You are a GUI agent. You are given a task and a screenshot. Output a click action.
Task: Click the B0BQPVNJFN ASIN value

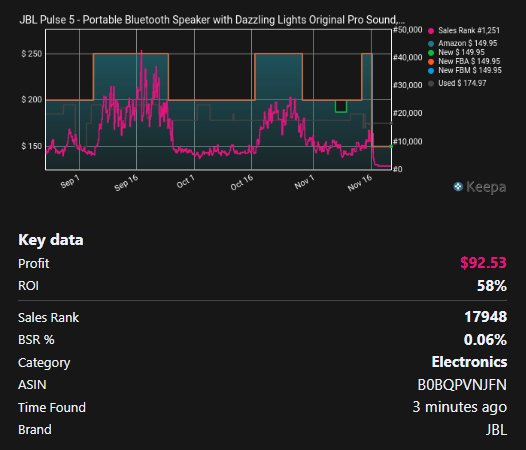[462, 385]
